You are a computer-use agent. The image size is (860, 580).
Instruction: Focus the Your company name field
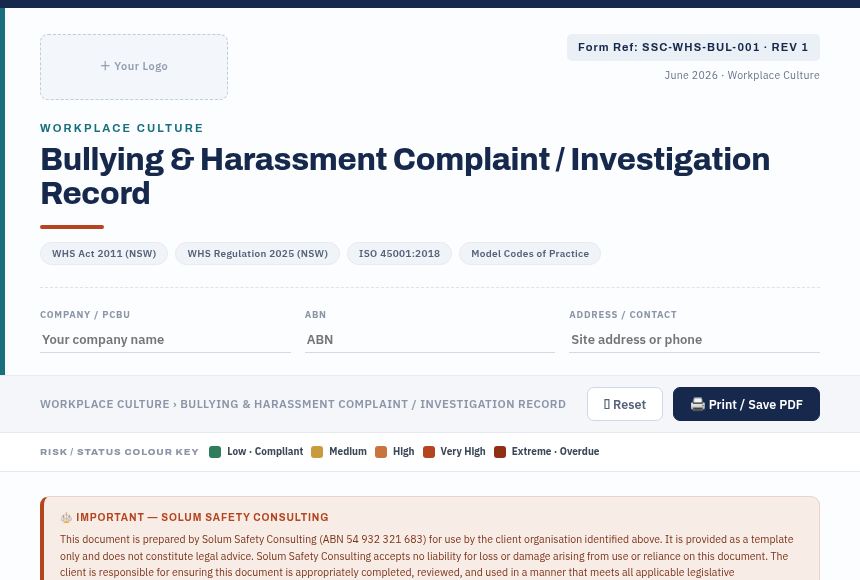click(x=166, y=340)
